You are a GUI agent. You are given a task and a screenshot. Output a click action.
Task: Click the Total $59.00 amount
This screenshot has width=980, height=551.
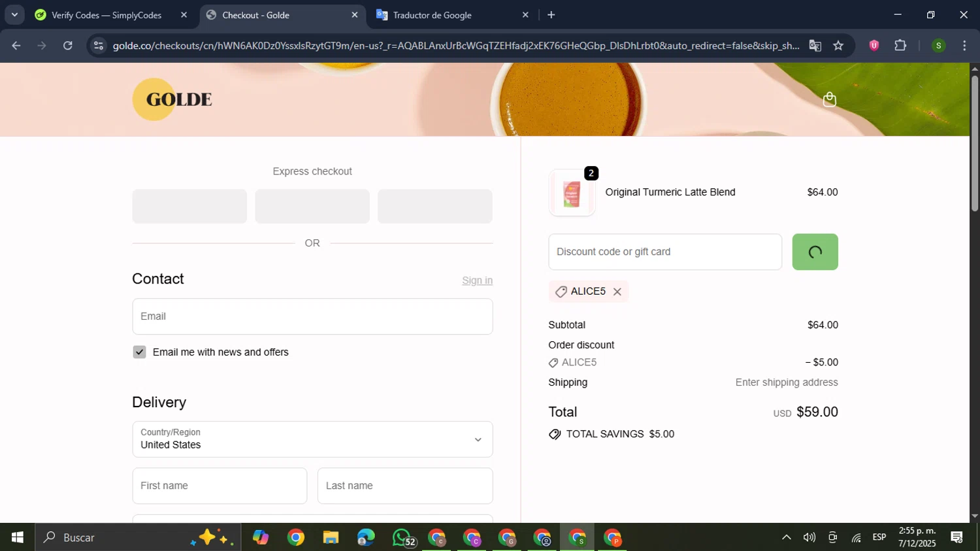click(x=817, y=412)
